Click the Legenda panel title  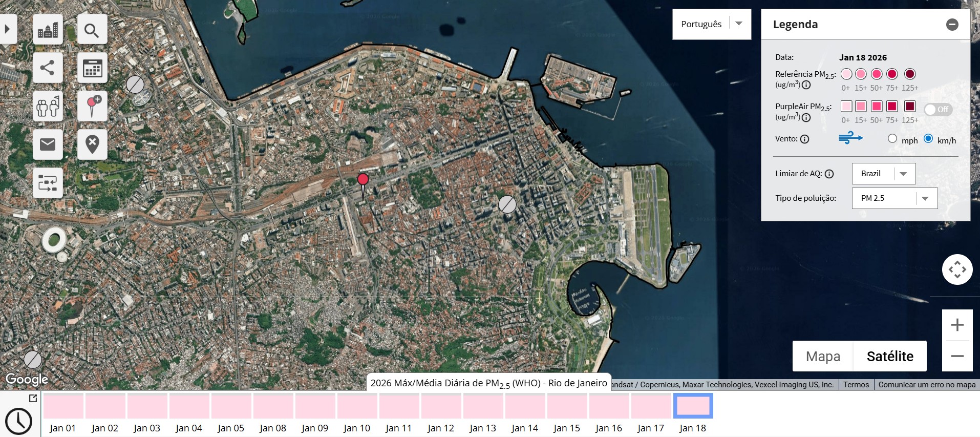tap(795, 25)
